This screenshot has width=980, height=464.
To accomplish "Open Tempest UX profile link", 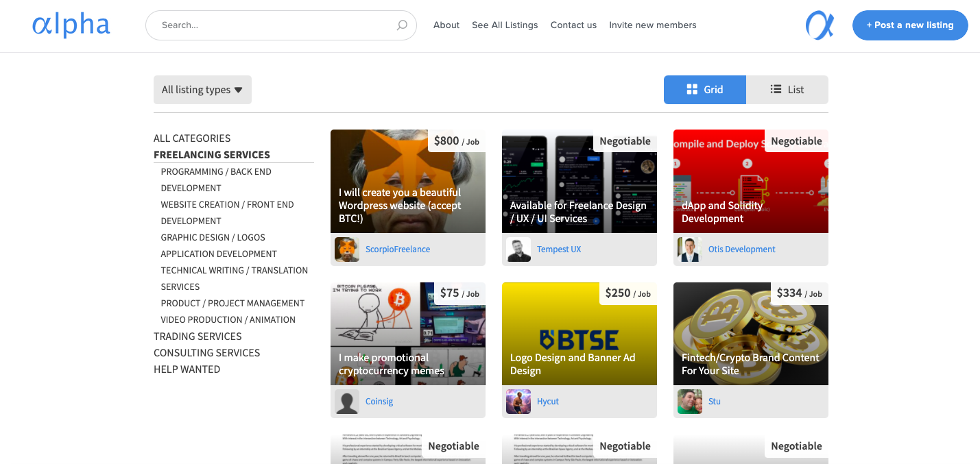I will point(559,249).
